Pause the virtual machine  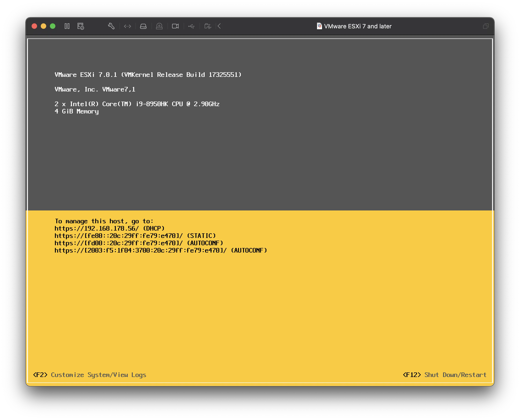pyautogui.click(x=67, y=26)
